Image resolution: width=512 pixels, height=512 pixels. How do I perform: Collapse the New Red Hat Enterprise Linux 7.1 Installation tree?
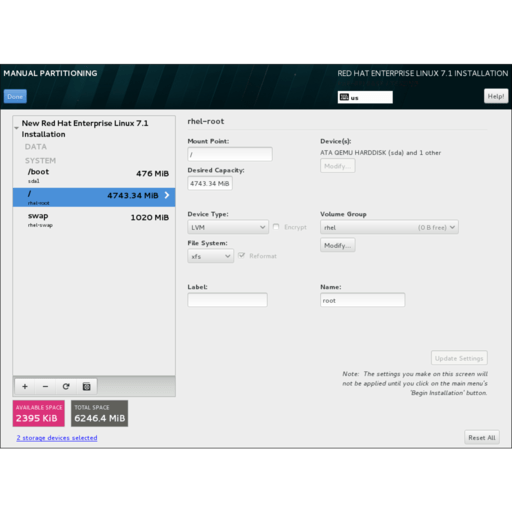click(16, 128)
